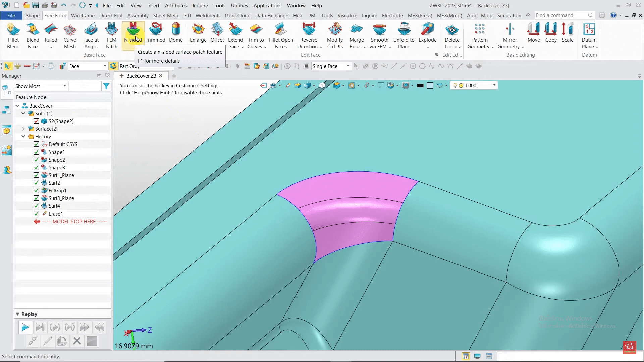
Task: Open the Single Face dropdown
Action: pyautogui.click(x=348, y=66)
